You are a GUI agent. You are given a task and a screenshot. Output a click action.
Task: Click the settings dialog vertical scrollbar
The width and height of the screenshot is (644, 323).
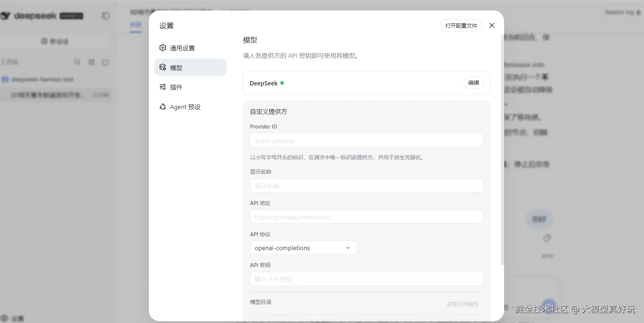(x=502, y=151)
